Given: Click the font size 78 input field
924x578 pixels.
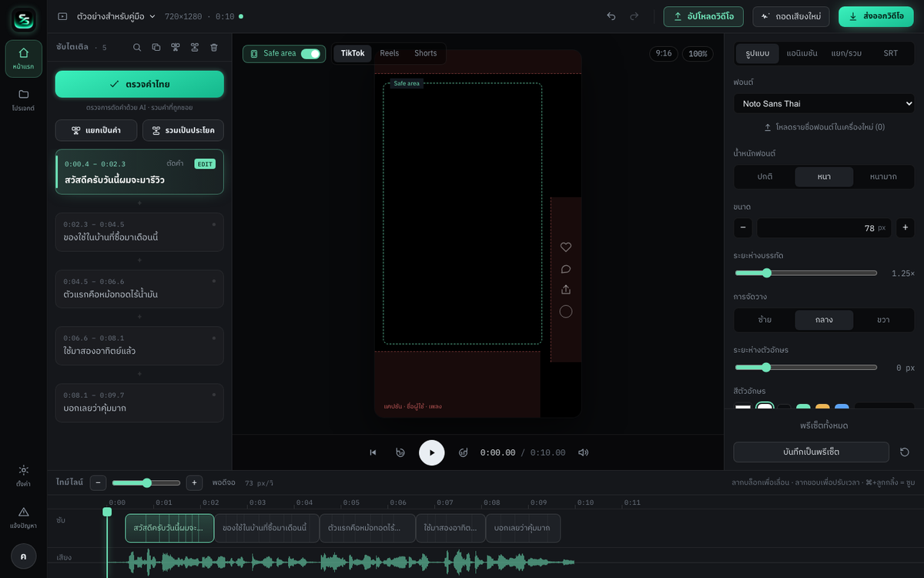Looking at the screenshot, I should (824, 227).
